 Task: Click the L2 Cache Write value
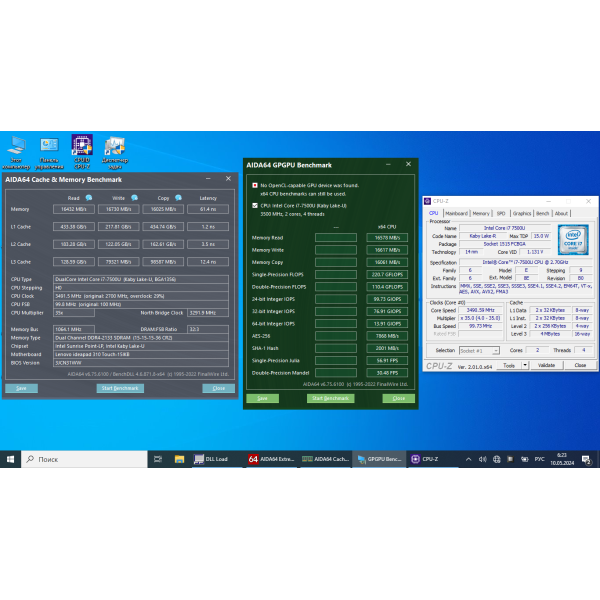[x=119, y=244]
